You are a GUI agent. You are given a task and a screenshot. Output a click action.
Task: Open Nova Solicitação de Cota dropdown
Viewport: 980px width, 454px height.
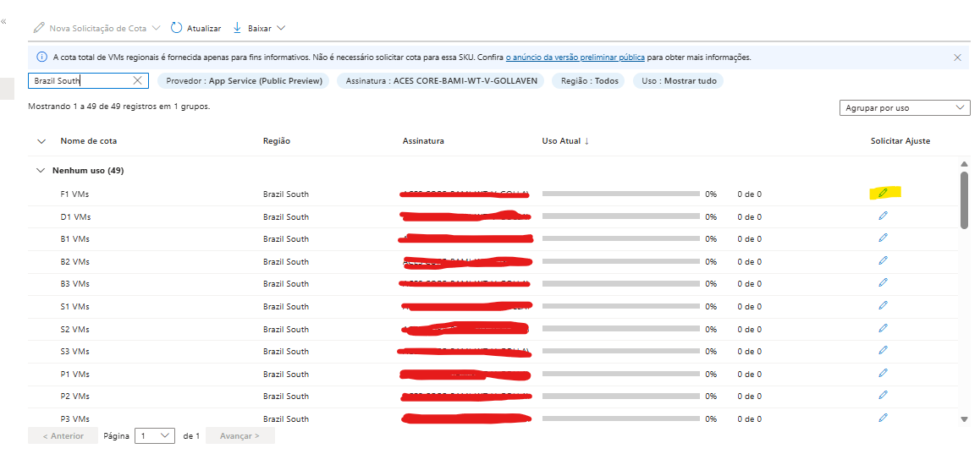[96, 28]
